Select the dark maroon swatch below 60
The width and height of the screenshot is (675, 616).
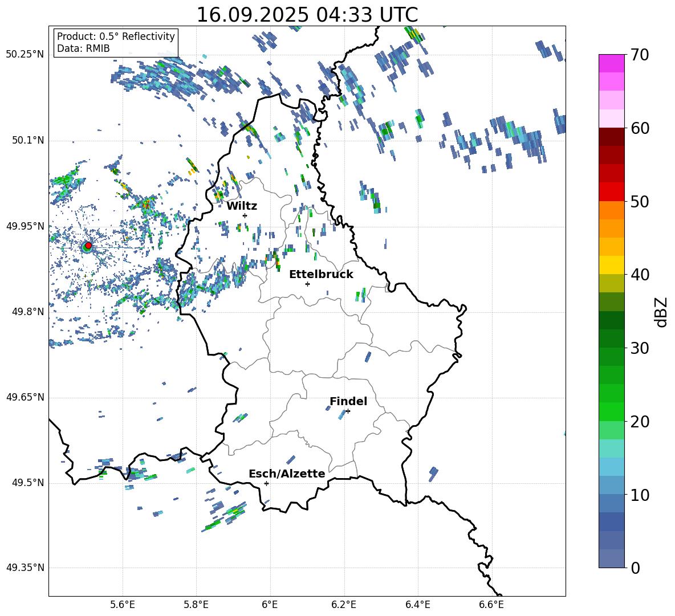tap(611, 137)
